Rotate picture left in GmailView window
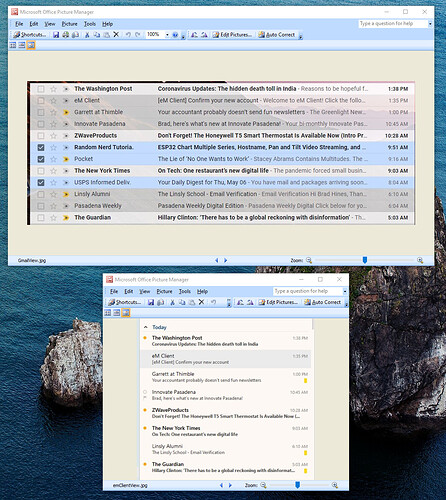This screenshot has width=446, height=500. click(195, 35)
